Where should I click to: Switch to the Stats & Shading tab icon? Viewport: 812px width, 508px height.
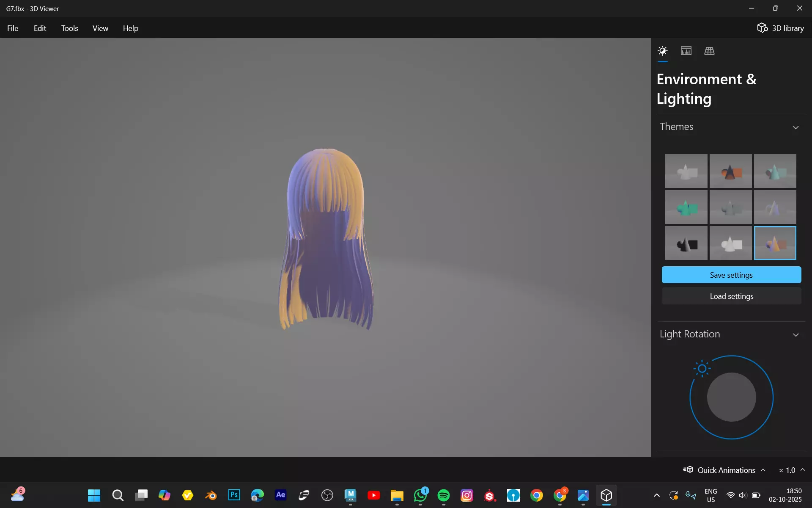click(686, 51)
